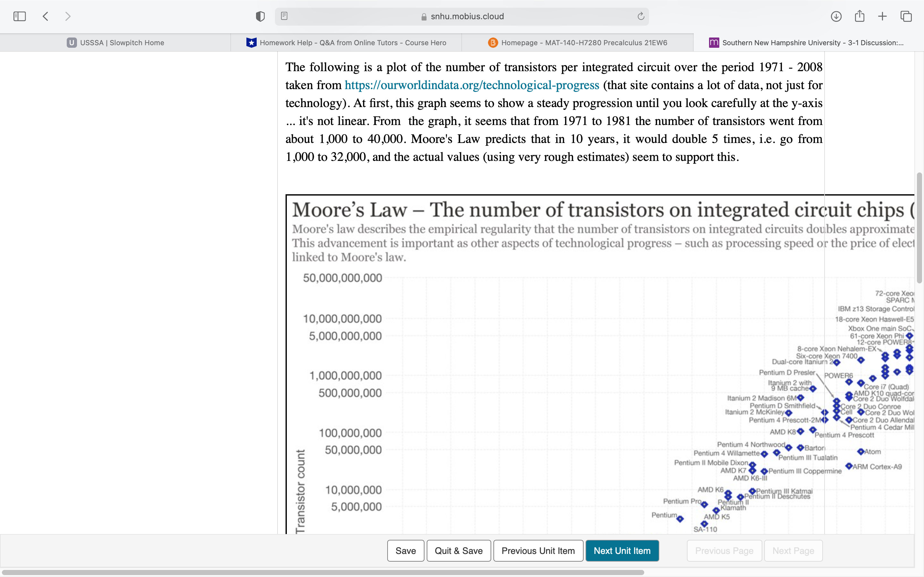Activate Reader view in the address bar
Image resolution: width=924 pixels, height=577 pixels.
tap(284, 16)
